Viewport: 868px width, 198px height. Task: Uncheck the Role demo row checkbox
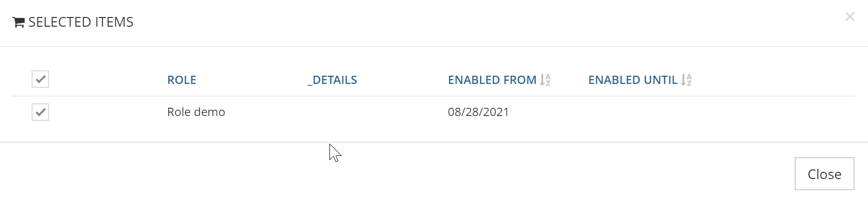(x=40, y=112)
